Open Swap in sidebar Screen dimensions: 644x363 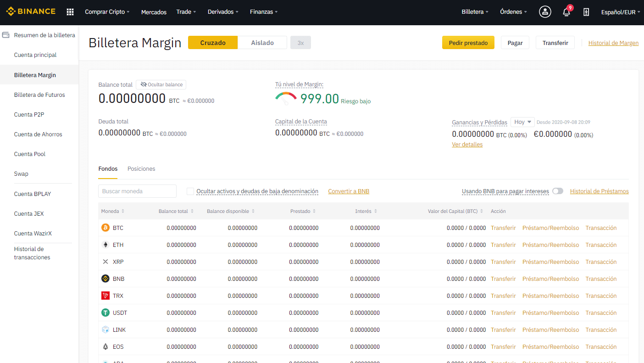click(x=21, y=174)
